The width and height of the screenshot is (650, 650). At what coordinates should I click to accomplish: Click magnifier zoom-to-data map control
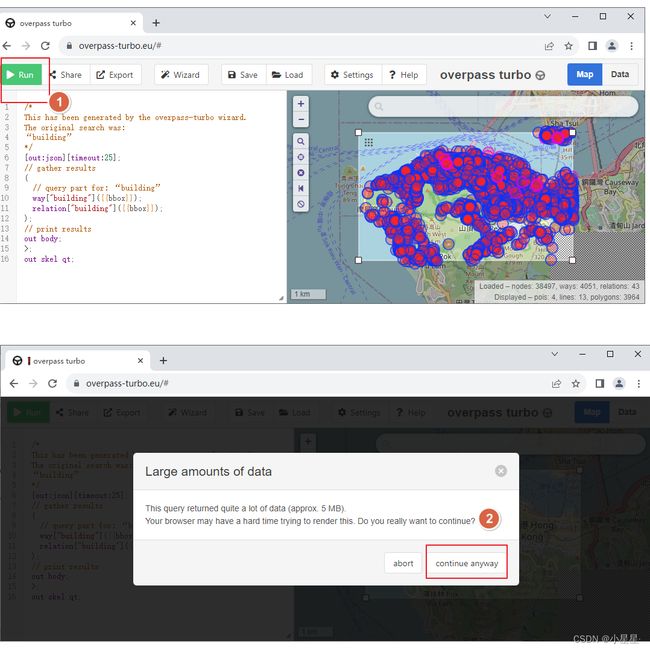point(301,141)
